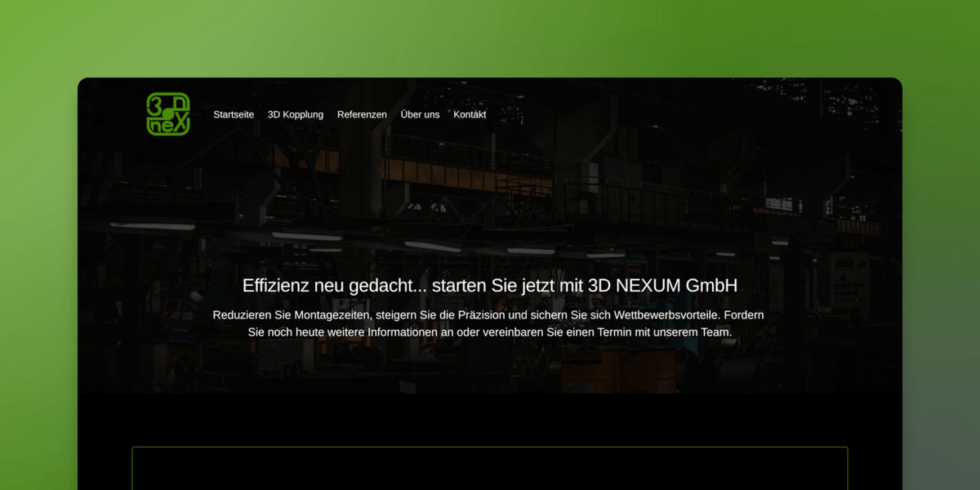Open the Referenzen navigation link
The height and width of the screenshot is (490, 980).
362,114
